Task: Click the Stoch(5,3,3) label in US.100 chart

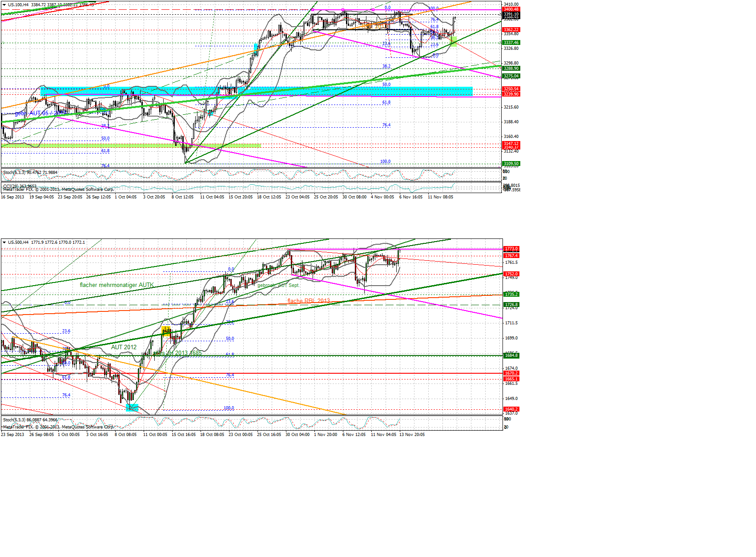Action: [14, 173]
